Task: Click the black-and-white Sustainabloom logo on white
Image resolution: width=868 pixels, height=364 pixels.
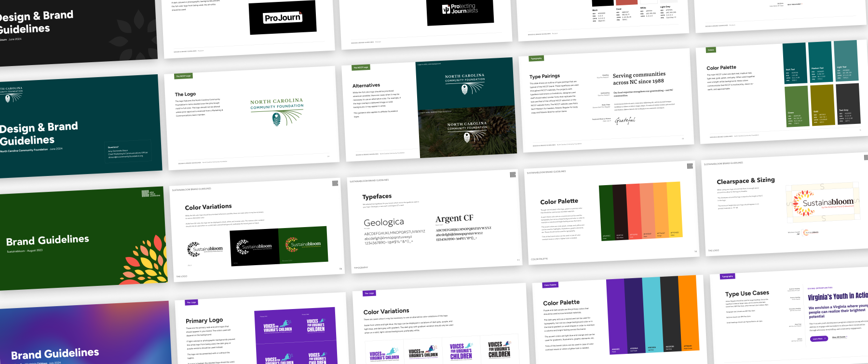Action: click(205, 249)
